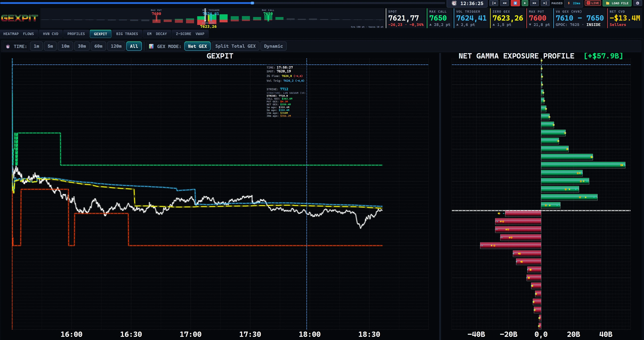
Task: Click the GEXPIT logo
Action: click(19, 18)
